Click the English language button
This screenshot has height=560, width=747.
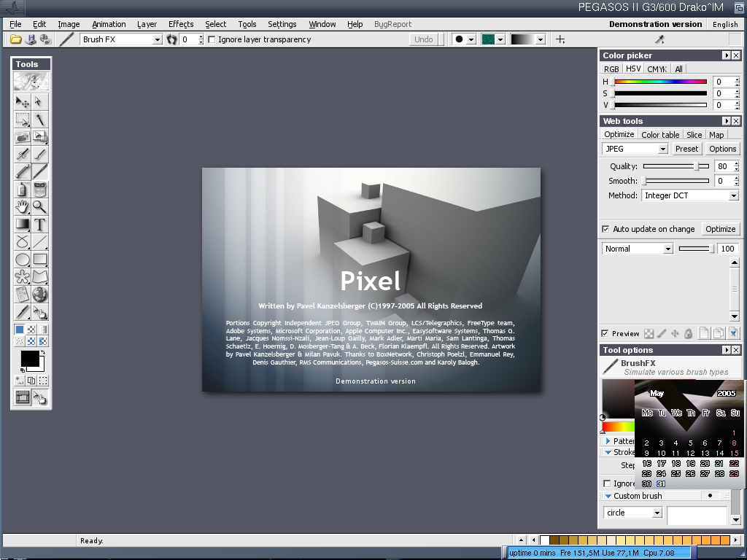point(725,24)
